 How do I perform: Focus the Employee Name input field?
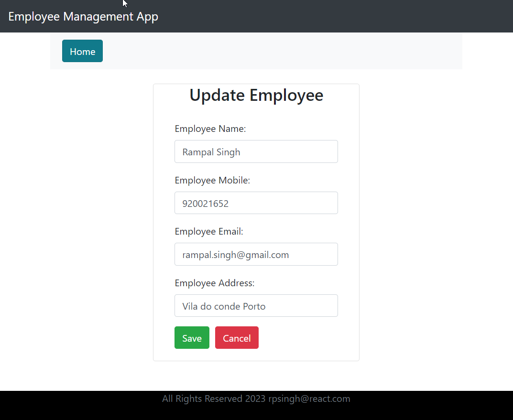tap(256, 151)
